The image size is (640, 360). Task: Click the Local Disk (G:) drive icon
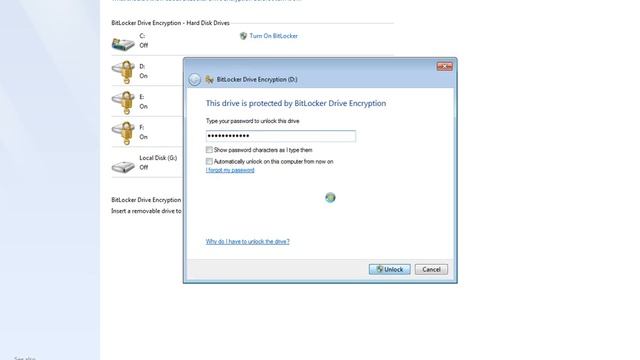point(123,166)
